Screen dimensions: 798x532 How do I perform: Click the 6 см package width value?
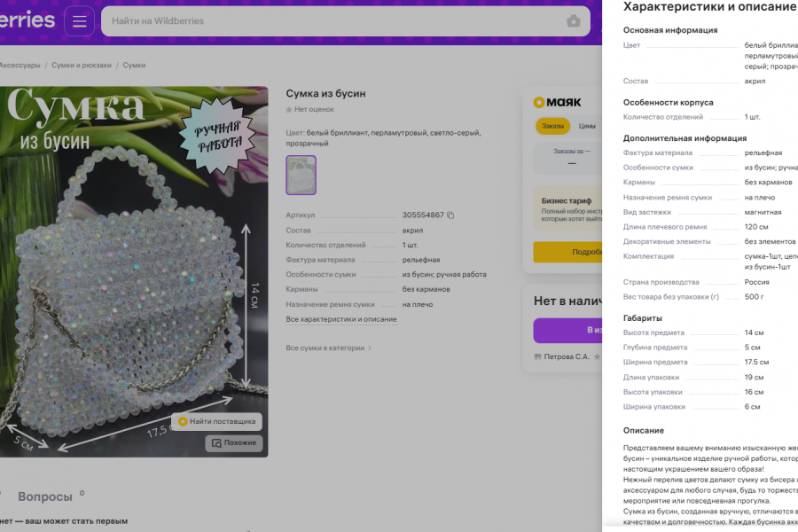tap(752, 407)
